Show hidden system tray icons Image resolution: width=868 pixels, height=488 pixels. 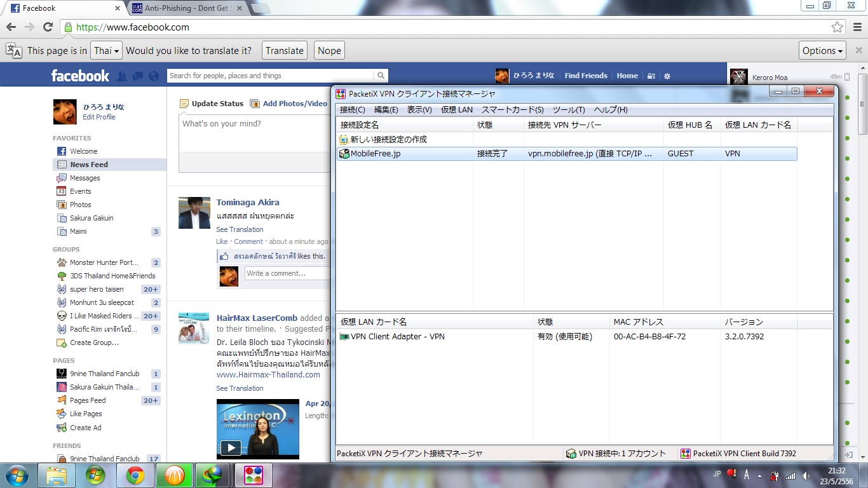click(759, 475)
